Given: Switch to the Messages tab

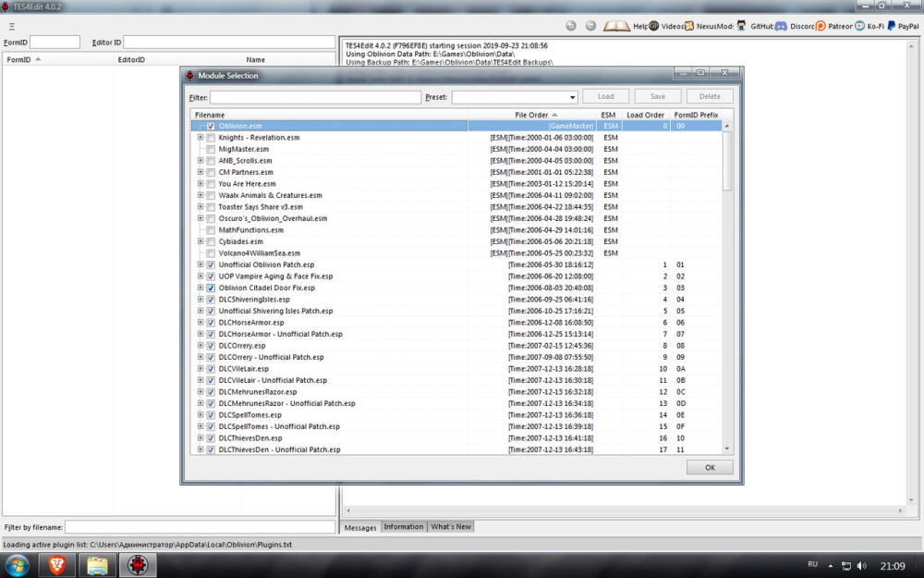Looking at the screenshot, I should click(360, 527).
